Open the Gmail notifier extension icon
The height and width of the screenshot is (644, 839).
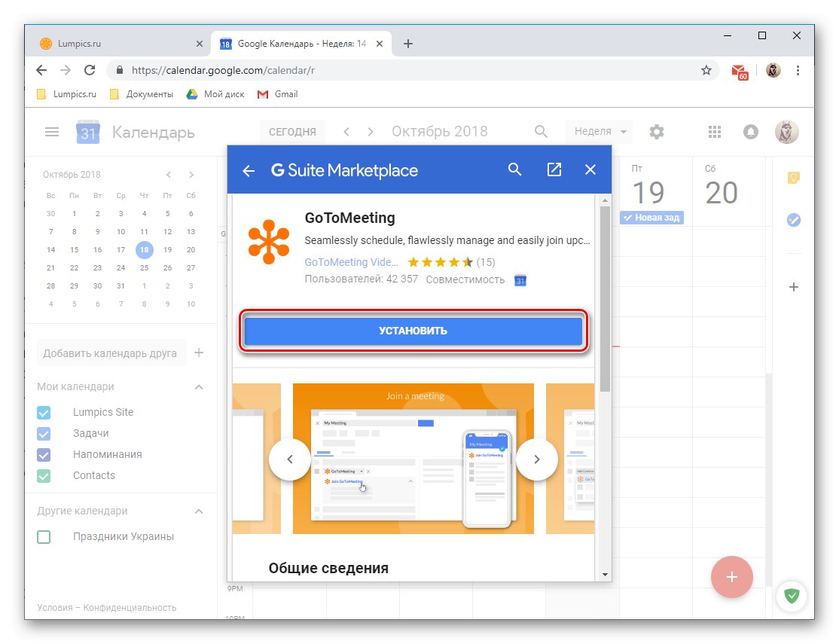739,70
